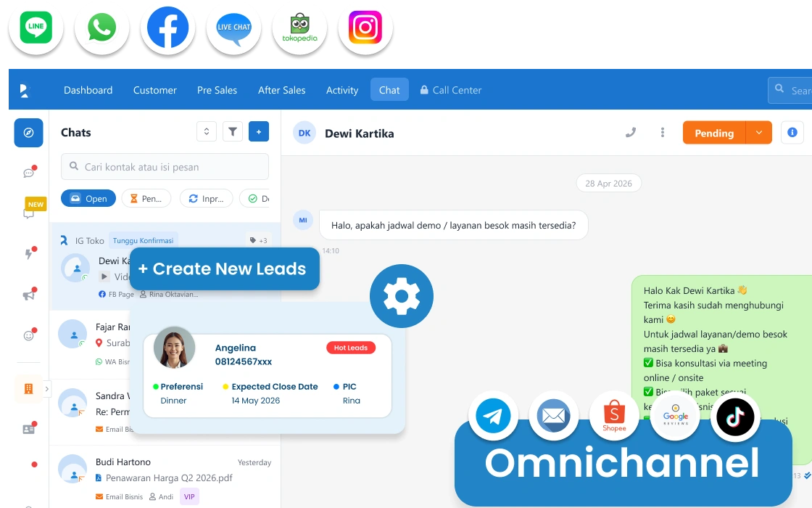Filter chats by Open status
The width and height of the screenshot is (812, 508).
coord(88,199)
